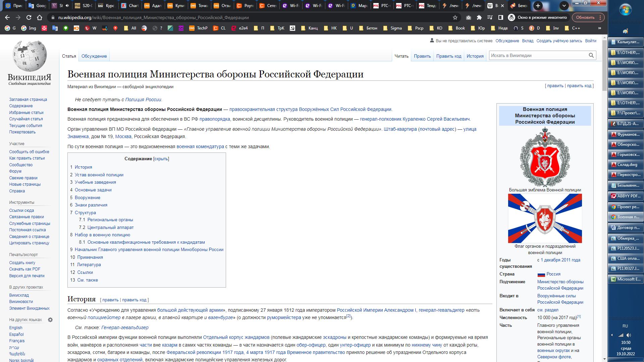Open the Chrome extensions puzzle icon
The image size is (644, 362).
[x=479, y=17]
